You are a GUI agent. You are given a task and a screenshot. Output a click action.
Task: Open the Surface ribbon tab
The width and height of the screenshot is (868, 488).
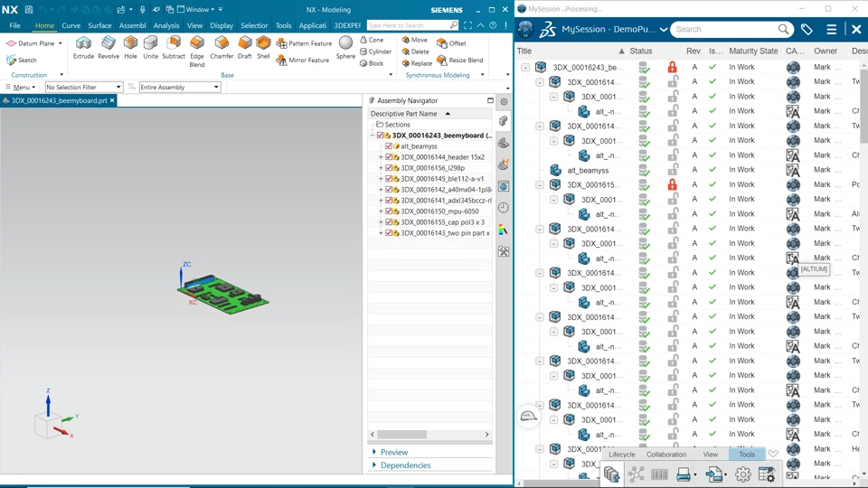(x=99, y=25)
